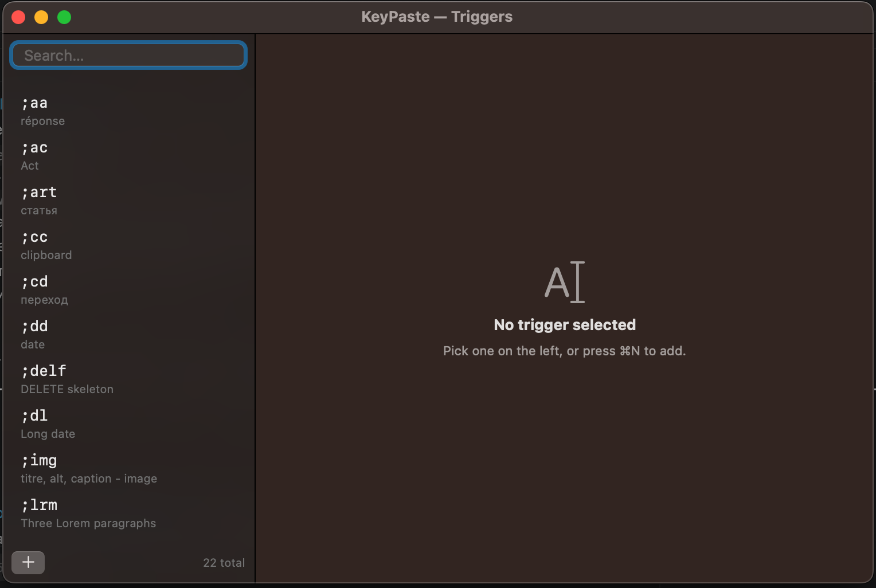Select the ;ac Act trigger
The width and height of the screenshot is (876, 588).
(128, 156)
